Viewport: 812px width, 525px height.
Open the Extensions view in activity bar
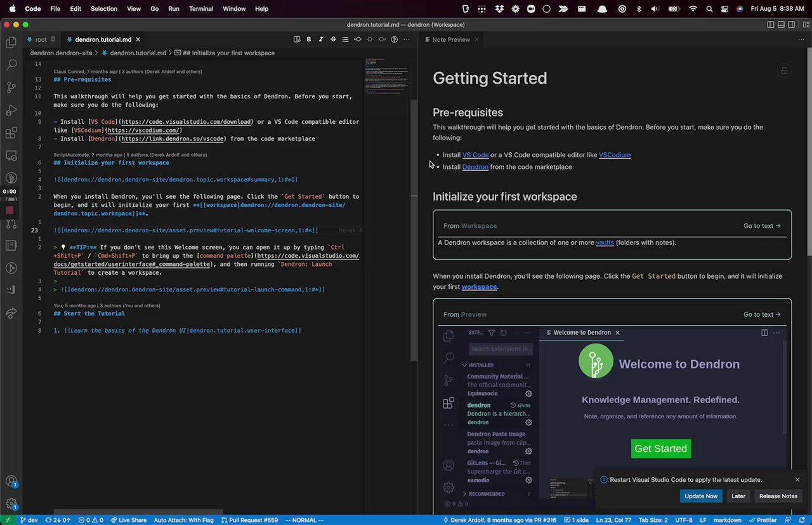tap(11, 133)
